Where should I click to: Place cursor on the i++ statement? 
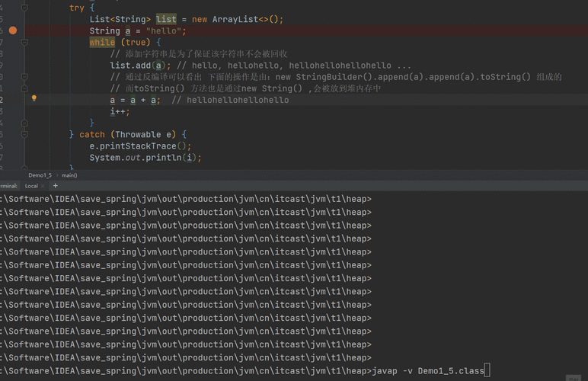120,111
